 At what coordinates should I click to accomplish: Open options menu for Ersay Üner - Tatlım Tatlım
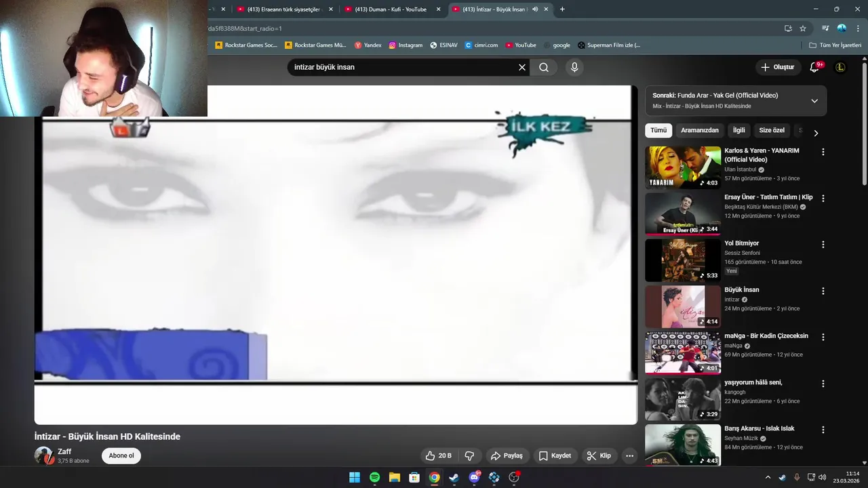pos(823,199)
